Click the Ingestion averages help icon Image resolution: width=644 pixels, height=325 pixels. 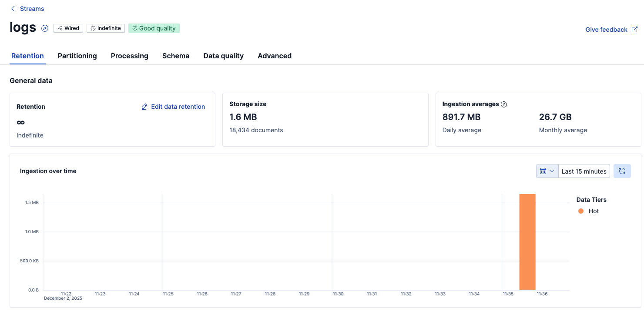[x=504, y=104]
